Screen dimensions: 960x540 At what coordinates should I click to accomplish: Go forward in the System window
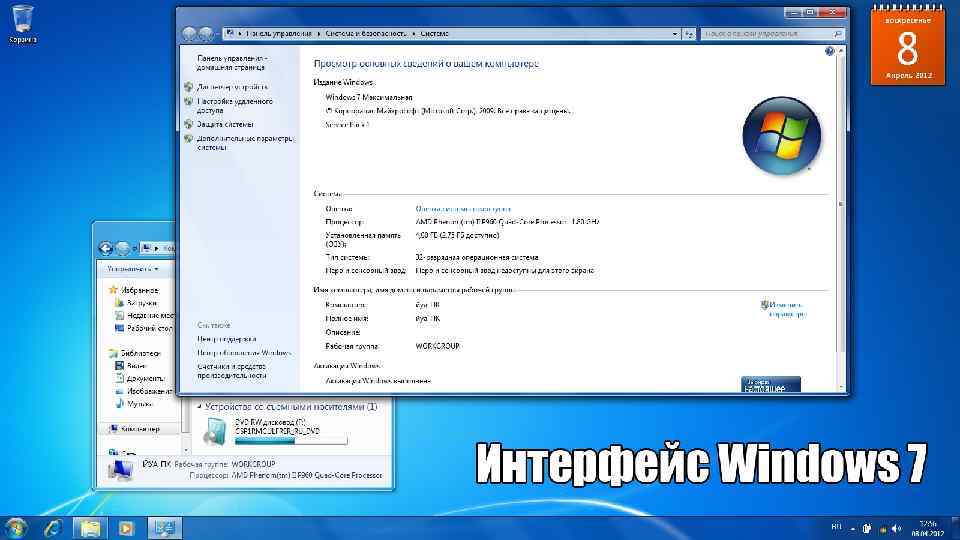tap(206, 34)
